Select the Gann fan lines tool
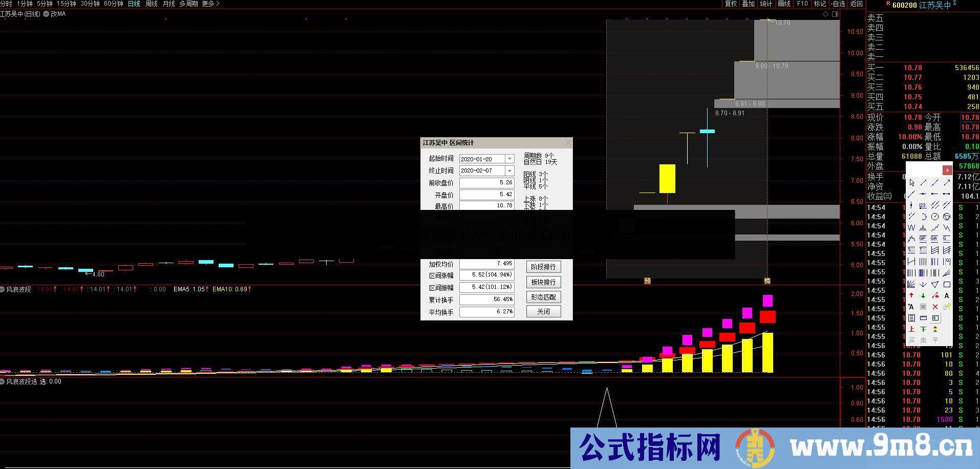The width and height of the screenshot is (980, 469). coord(912,284)
